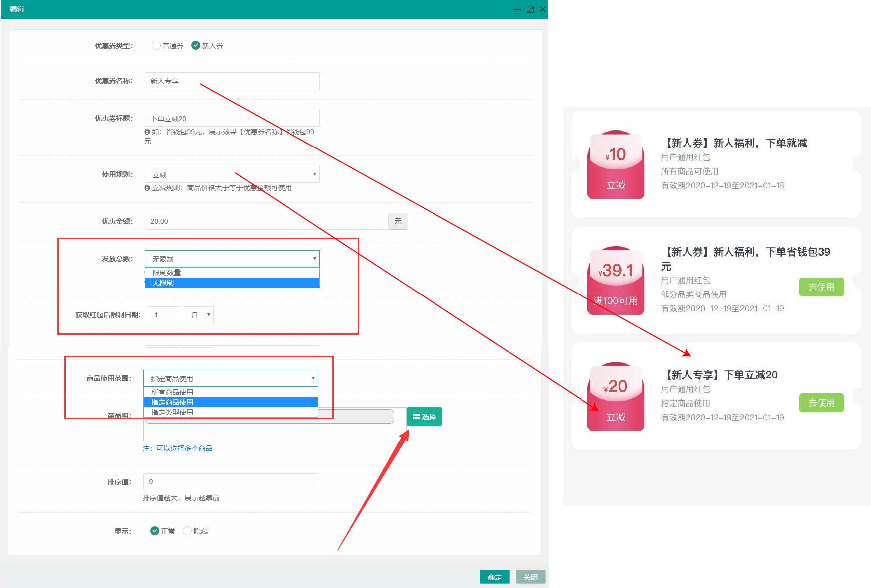The width and height of the screenshot is (871, 588).
Task: Select the 普通券 coupon type radio
Action: pyautogui.click(x=156, y=45)
